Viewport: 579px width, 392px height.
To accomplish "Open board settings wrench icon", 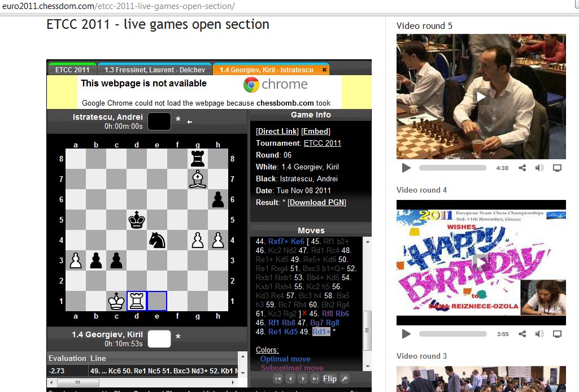I will coord(345,378).
